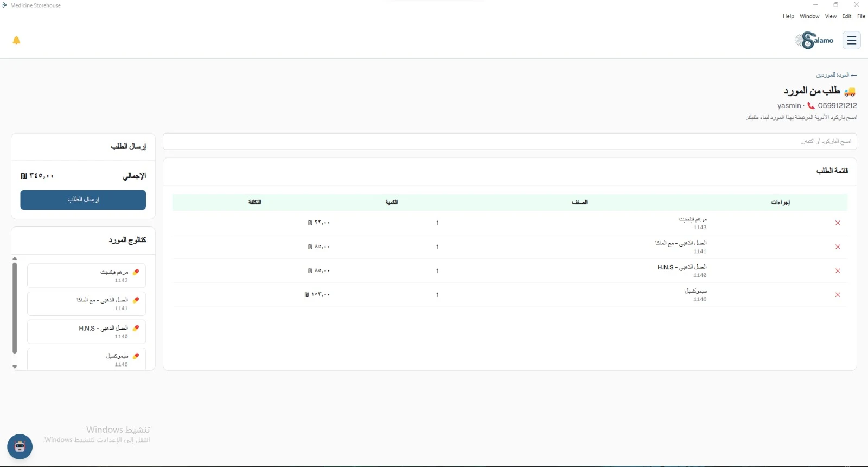868x467 pixels.
Task: Click the quantity in order row 1143
Action: (x=437, y=223)
